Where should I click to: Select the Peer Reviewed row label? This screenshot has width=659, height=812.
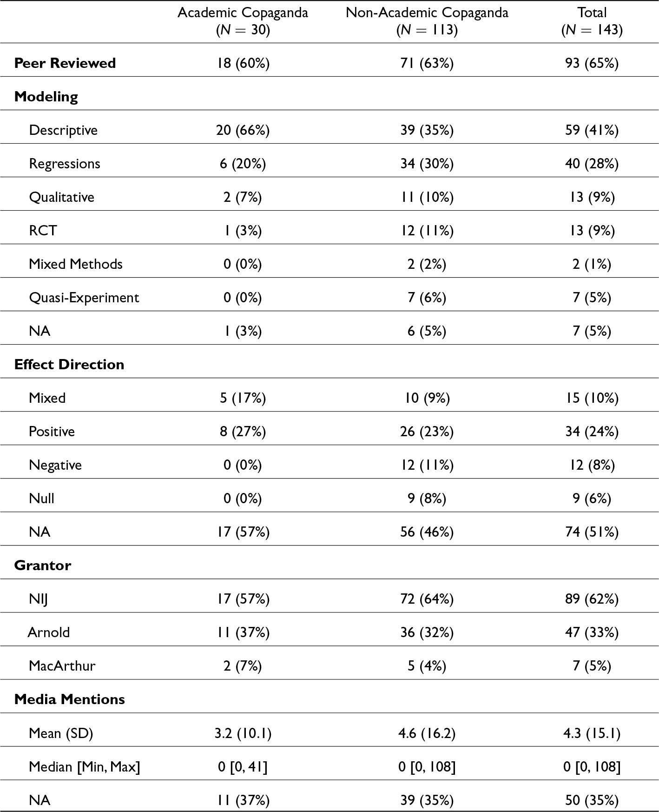65,63
